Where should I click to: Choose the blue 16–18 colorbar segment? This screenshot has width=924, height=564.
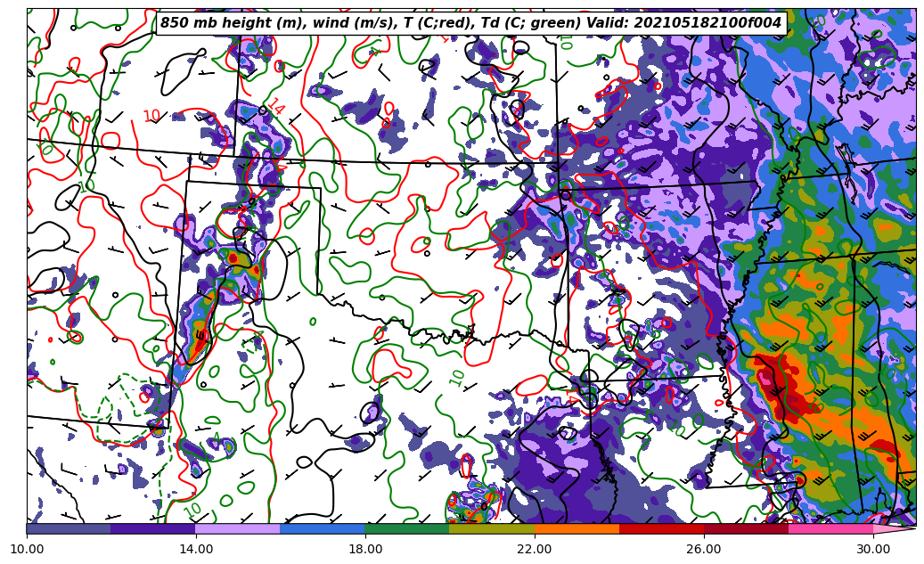[323, 528]
